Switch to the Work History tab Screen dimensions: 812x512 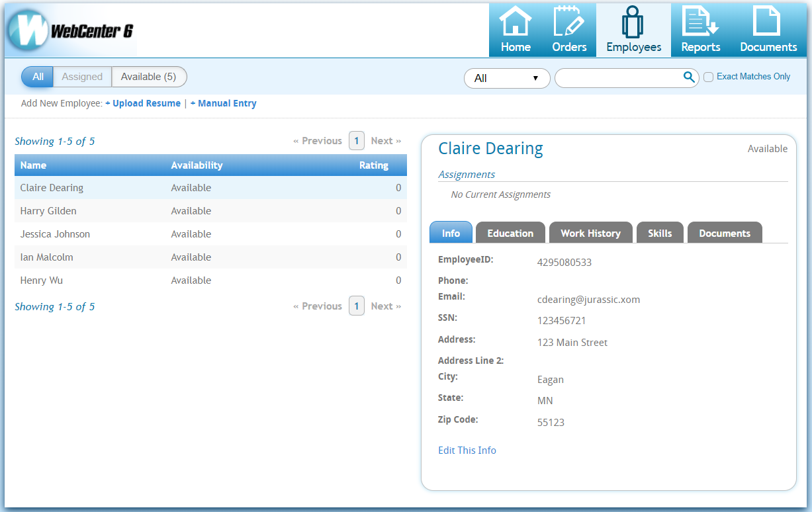point(590,233)
